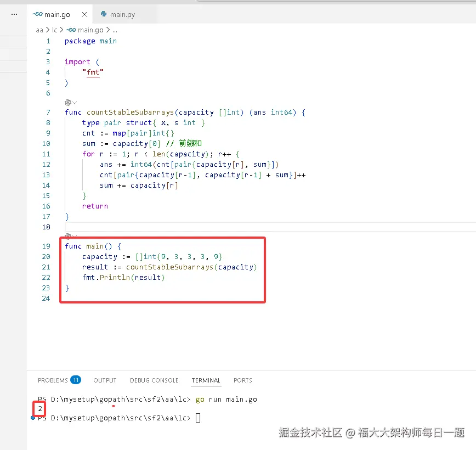Screen dimensions: 476x450
Task: Click 'sum += capacity[r]' on line 14
Action: [139, 185]
